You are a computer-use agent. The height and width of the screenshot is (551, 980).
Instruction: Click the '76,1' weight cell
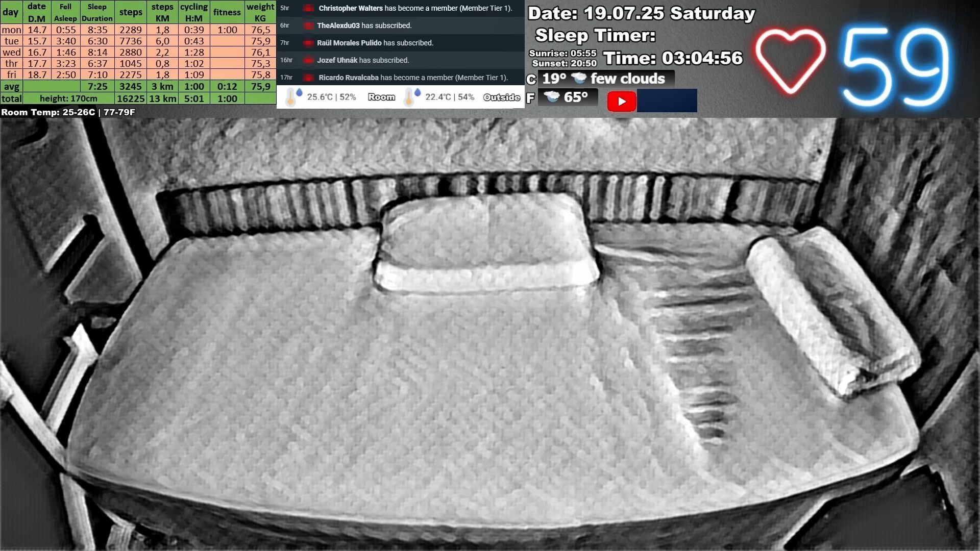point(260,52)
